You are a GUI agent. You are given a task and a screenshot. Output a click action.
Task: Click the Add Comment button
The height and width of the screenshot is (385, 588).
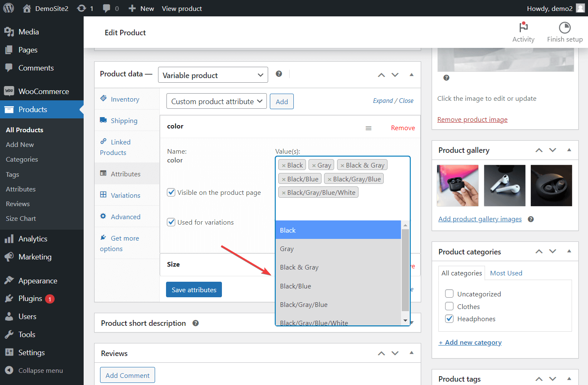(x=127, y=375)
